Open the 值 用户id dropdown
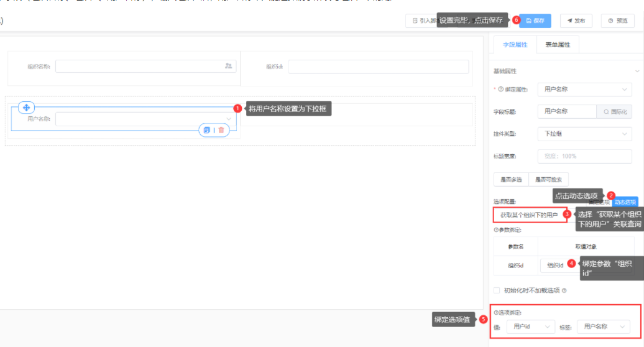Image resolution: width=644 pixels, height=347 pixels. point(531,326)
